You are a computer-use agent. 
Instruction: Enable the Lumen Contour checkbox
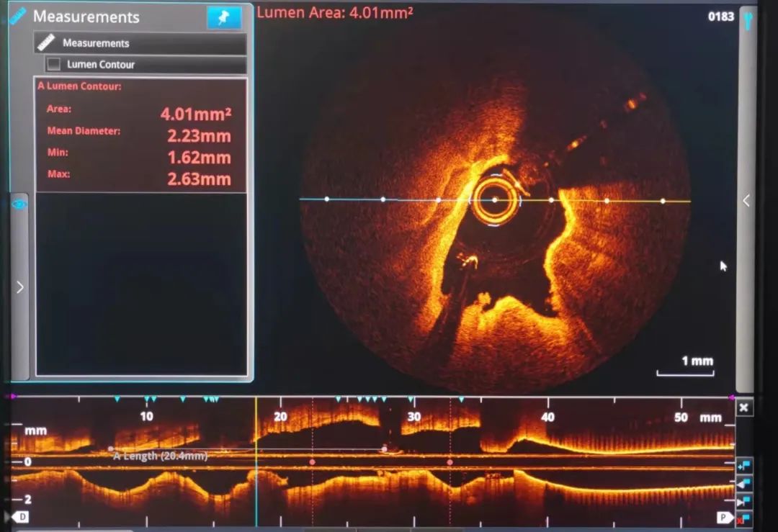[x=53, y=64]
